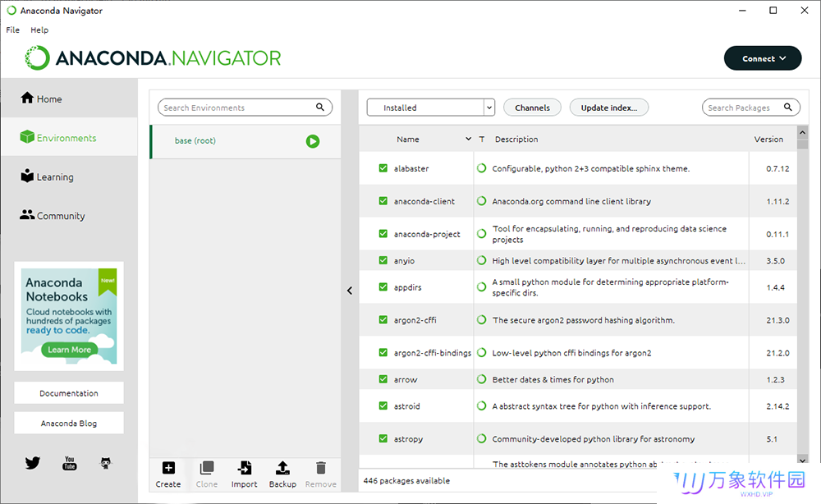
Task: Toggle the anaconda-client package checkbox
Action: coord(383,201)
